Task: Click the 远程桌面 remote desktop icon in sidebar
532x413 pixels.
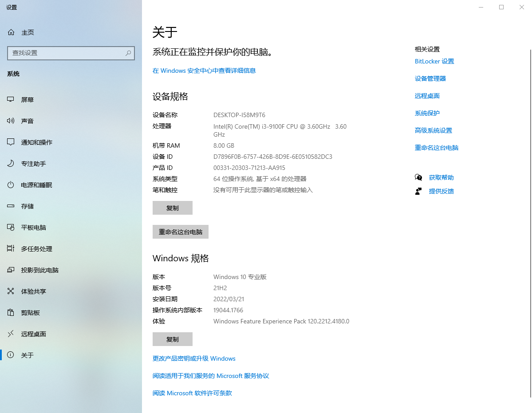Action: [x=11, y=334]
